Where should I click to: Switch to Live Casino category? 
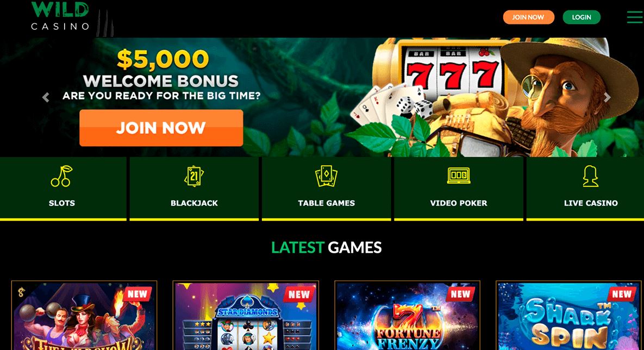[x=585, y=189]
